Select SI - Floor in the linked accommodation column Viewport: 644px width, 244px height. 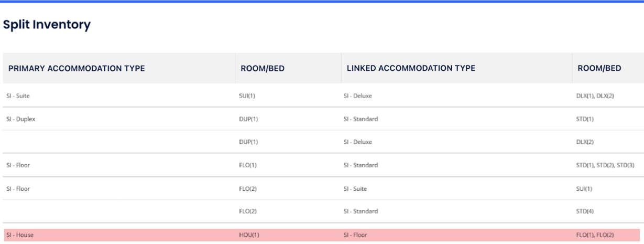pos(357,235)
